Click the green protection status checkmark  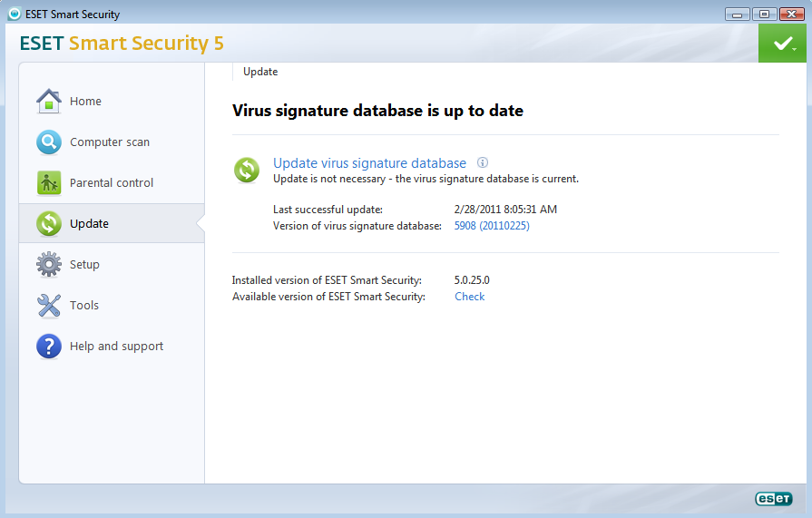click(x=781, y=44)
